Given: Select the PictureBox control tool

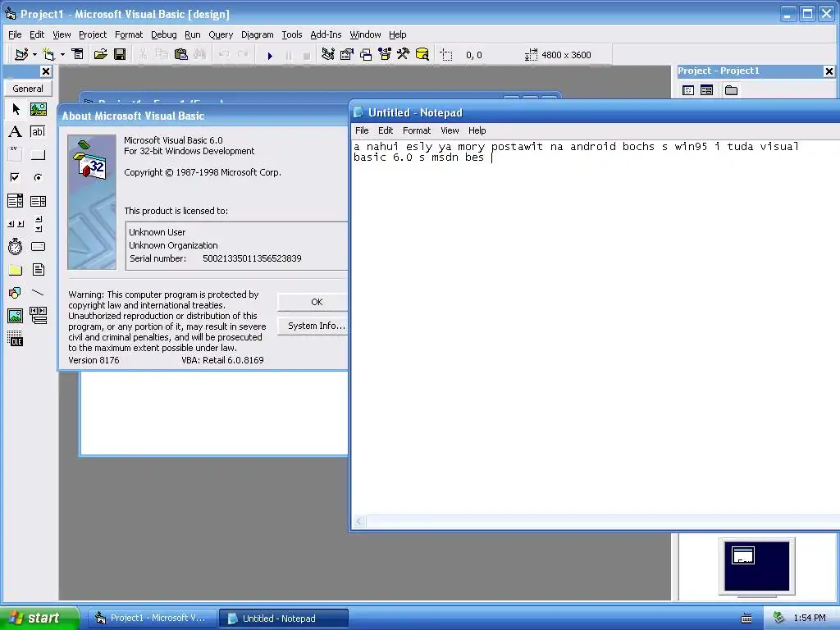Looking at the screenshot, I should 38,109.
